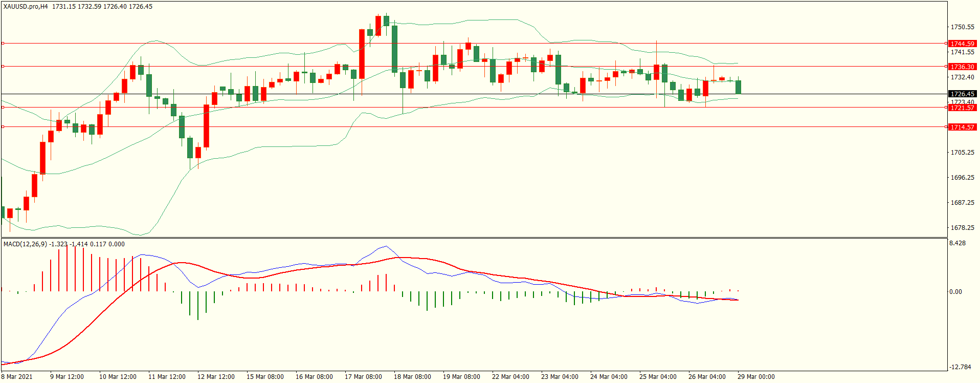Viewport: 980px width, 383px height.
Task: Select the red horizontal line at 1744.59
Action: 474,44
